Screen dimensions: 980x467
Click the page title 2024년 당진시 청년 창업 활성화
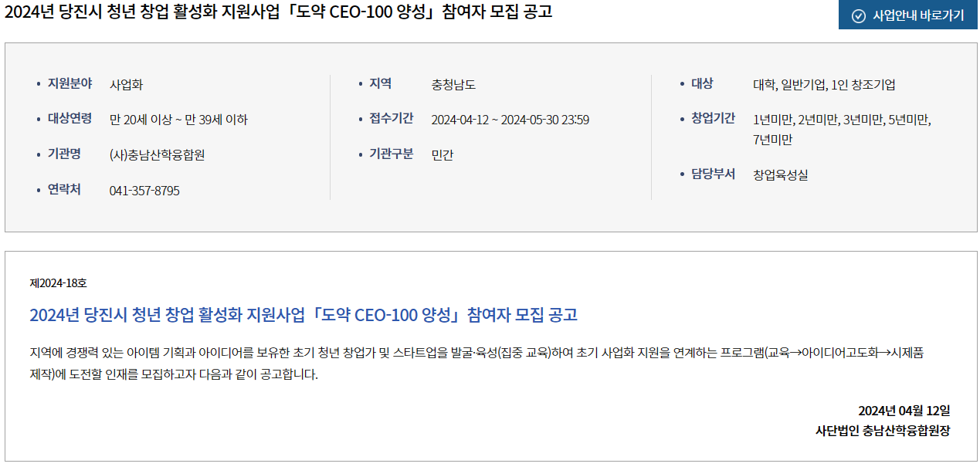[278, 12]
